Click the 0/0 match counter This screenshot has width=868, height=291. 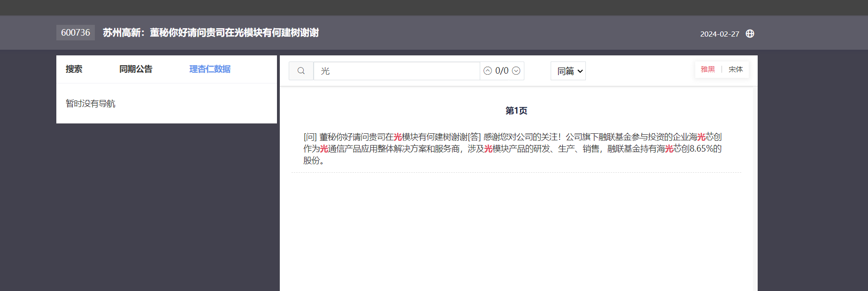pos(502,71)
